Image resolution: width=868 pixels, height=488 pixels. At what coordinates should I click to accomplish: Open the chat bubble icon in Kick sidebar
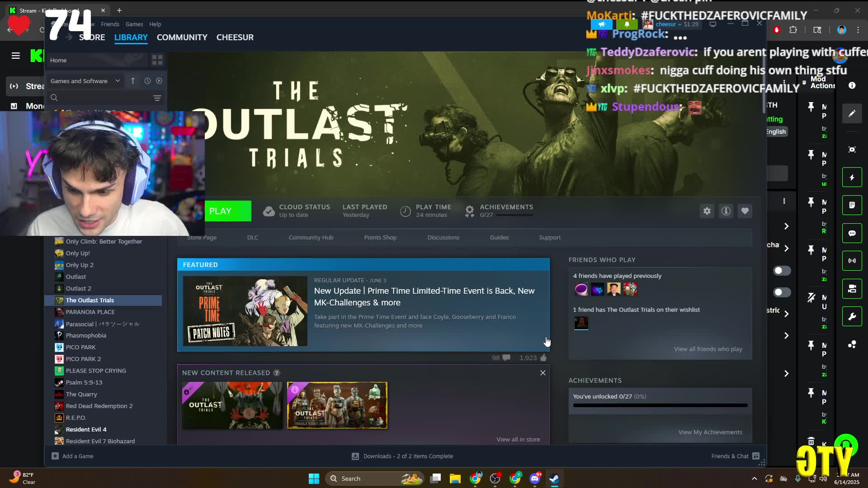tap(852, 233)
